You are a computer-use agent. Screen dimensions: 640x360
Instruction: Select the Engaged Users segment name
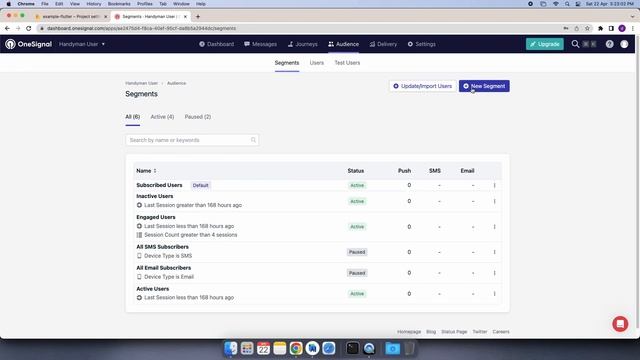tap(156, 217)
